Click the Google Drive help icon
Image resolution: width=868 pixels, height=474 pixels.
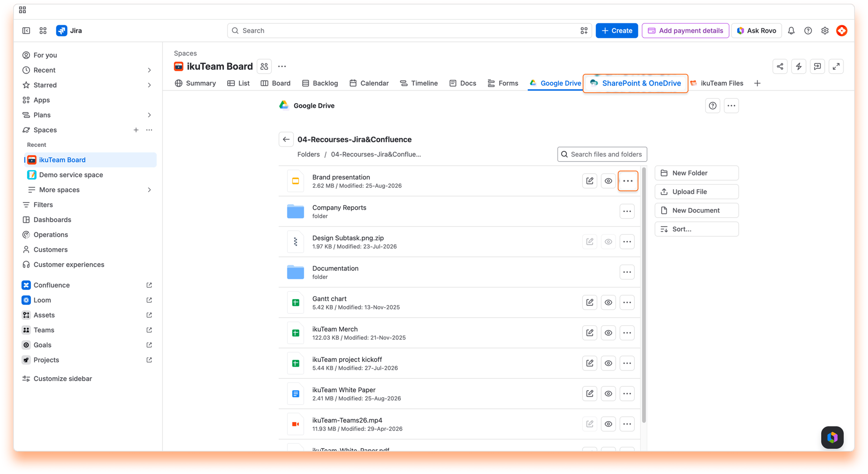(x=713, y=106)
